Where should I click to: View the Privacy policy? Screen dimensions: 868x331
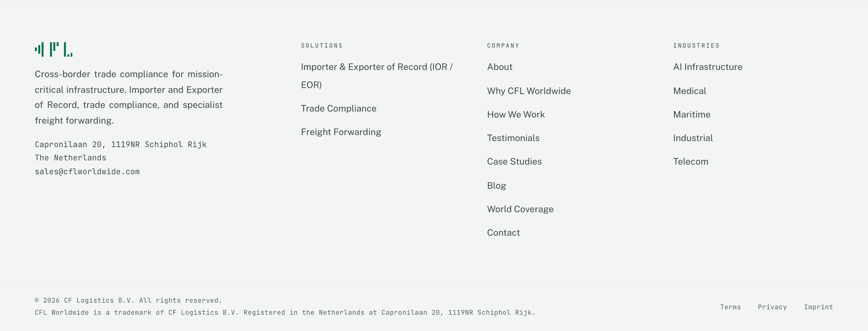[x=772, y=307]
